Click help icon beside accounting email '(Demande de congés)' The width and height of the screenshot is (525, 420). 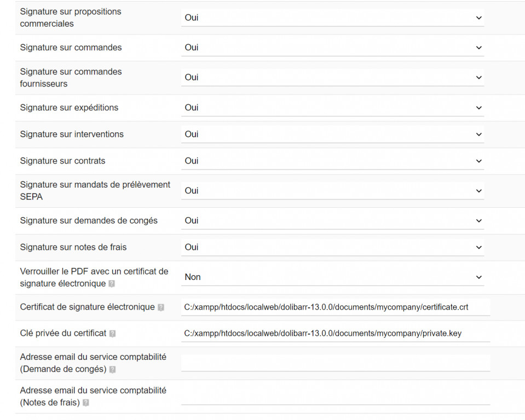112,370
